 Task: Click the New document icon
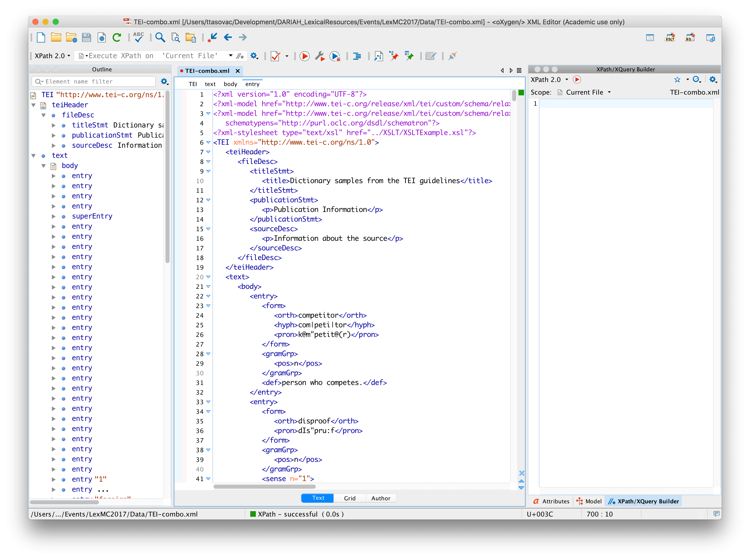coord(41,37)
